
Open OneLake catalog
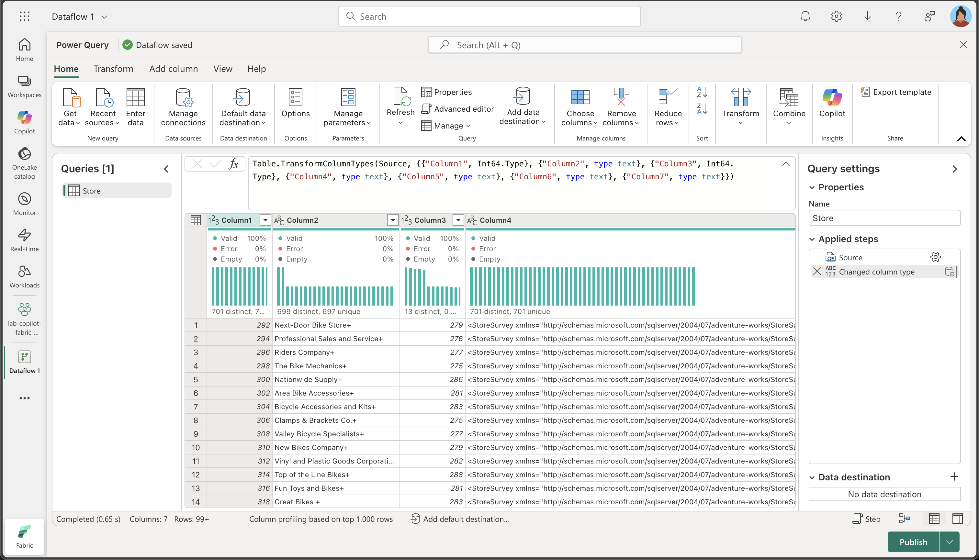pyautogui.click(x=24, y=163)
